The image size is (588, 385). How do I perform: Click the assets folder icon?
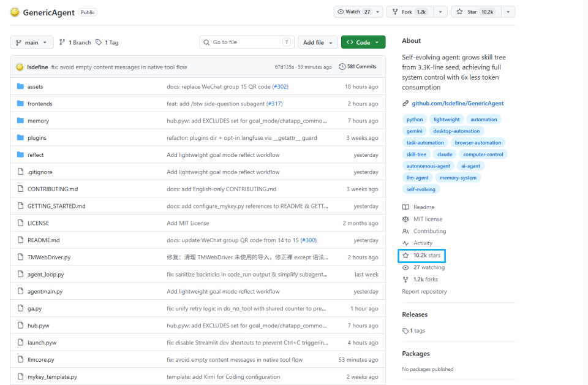pyautogui.click(x=21, y=86)
